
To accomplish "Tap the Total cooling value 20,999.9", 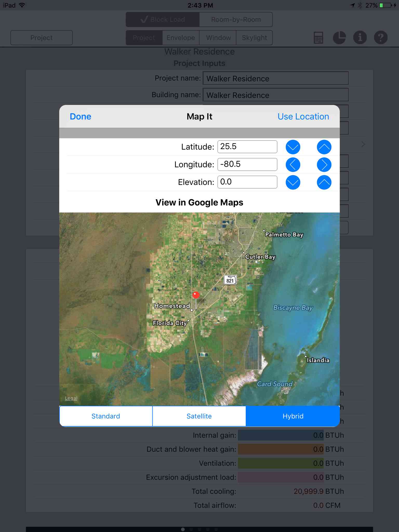I will tap(308, 491).
